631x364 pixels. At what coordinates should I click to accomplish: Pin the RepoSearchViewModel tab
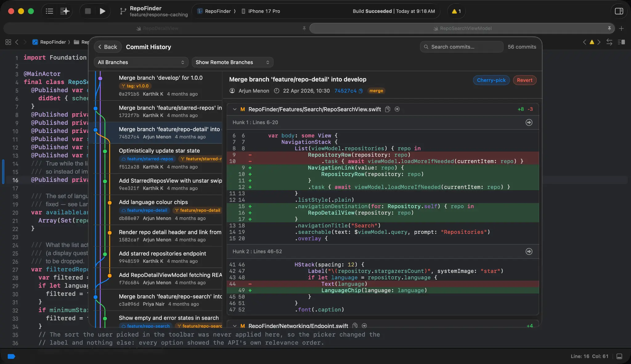point(609,28)
